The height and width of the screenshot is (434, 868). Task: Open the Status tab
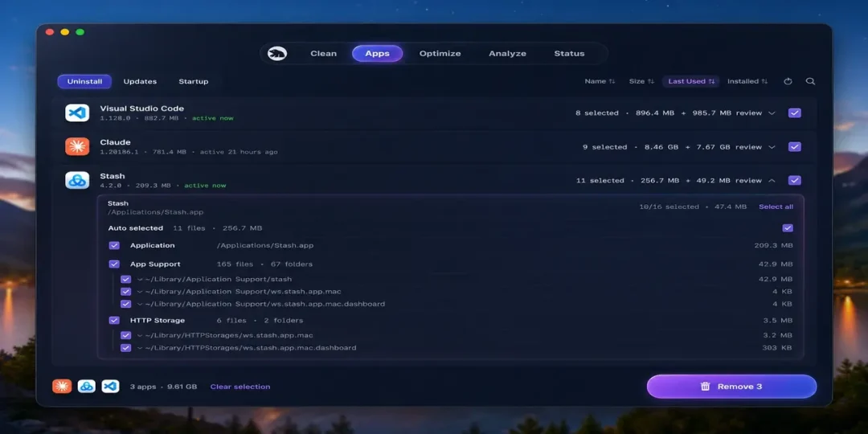[x=569, y=54]
